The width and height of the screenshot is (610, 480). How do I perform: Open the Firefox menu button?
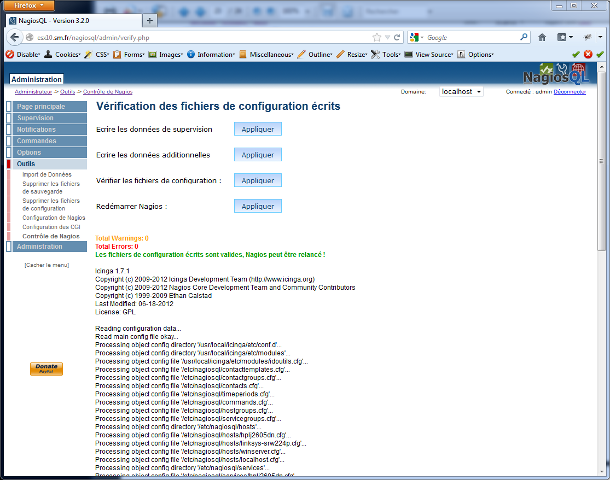(x=29, y=5)
